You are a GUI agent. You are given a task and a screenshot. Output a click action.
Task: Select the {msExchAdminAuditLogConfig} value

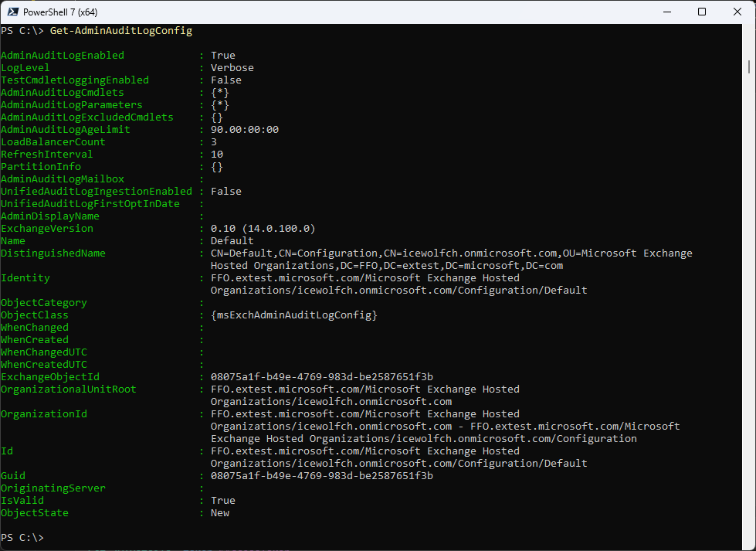coord(293,315)
